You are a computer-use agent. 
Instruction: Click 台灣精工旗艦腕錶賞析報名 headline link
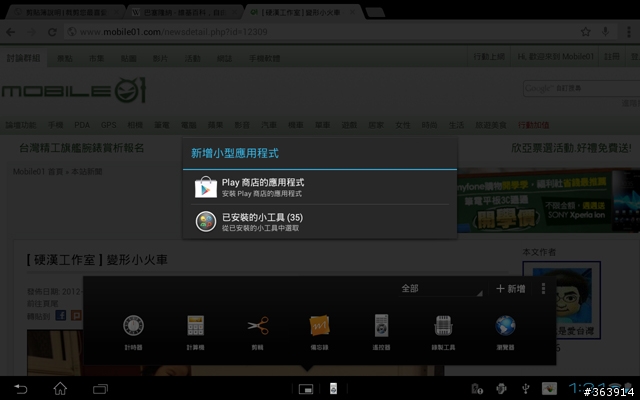coord(82,148)
